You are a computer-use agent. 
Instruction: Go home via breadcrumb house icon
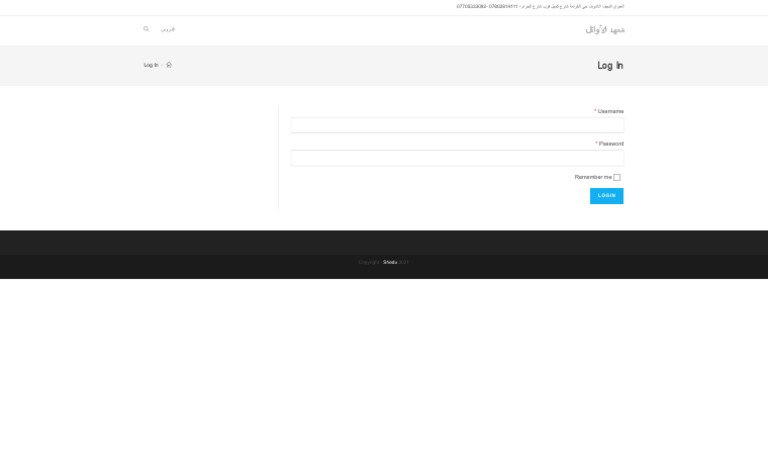coord(169,65)
